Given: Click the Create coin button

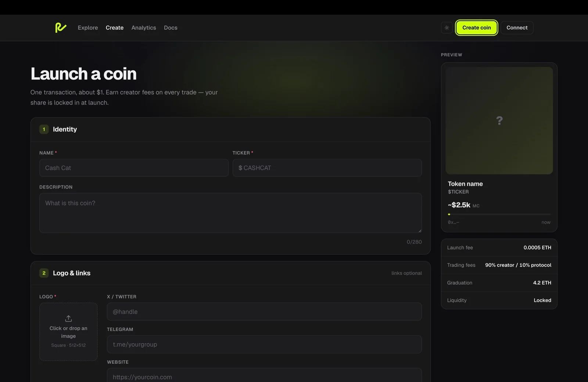Looking at the screenshot, I should coord(477,28).
